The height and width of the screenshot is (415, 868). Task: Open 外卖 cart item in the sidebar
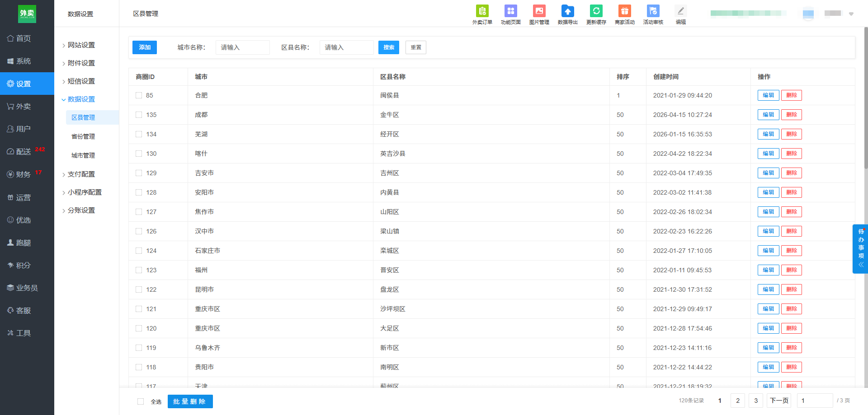click(x=27, y=106)
